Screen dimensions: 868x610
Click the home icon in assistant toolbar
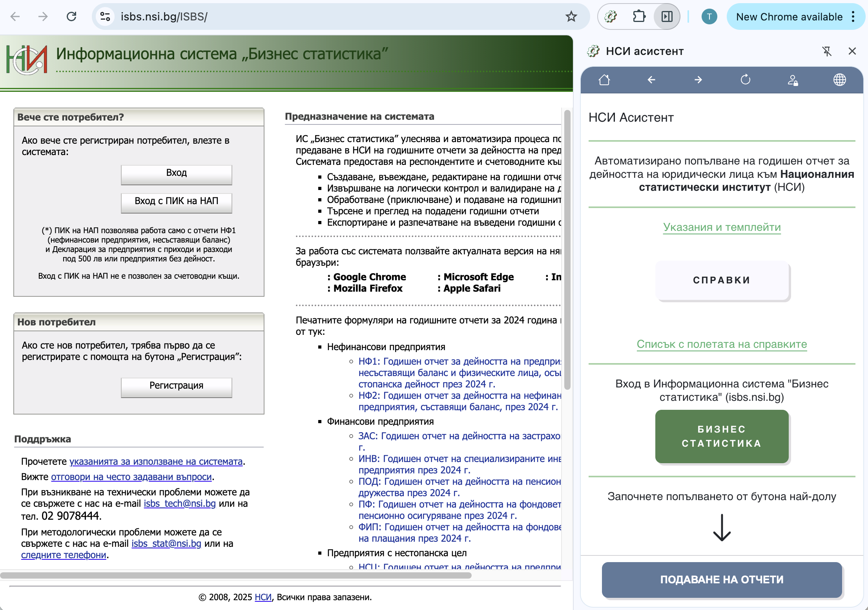[604, 80]
